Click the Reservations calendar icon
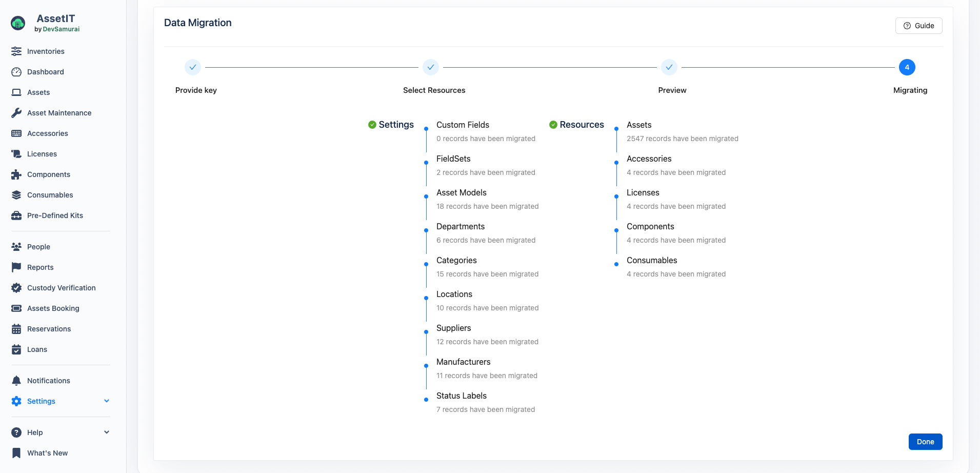The width and height of the screenshot is (980, 473). [16, 329]
